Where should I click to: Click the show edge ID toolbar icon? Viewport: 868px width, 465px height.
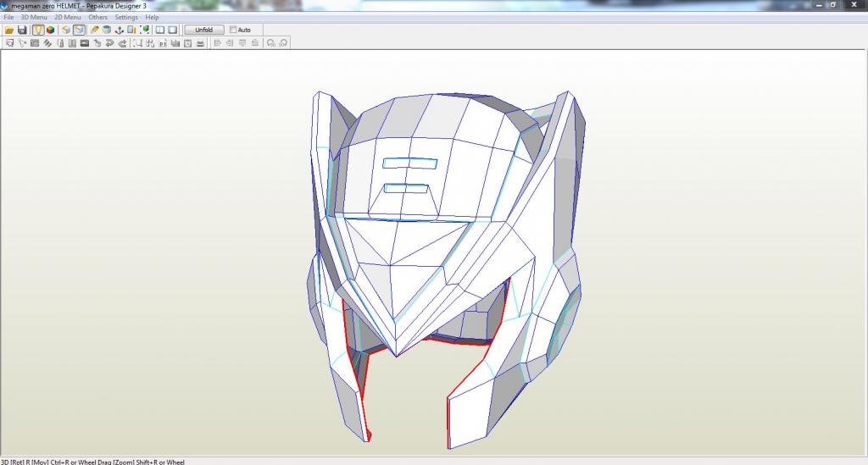(66, 30)
